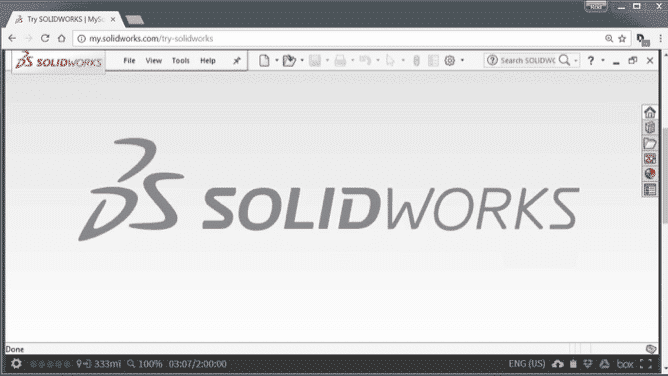Click the File Properties icon

(433, 60)
